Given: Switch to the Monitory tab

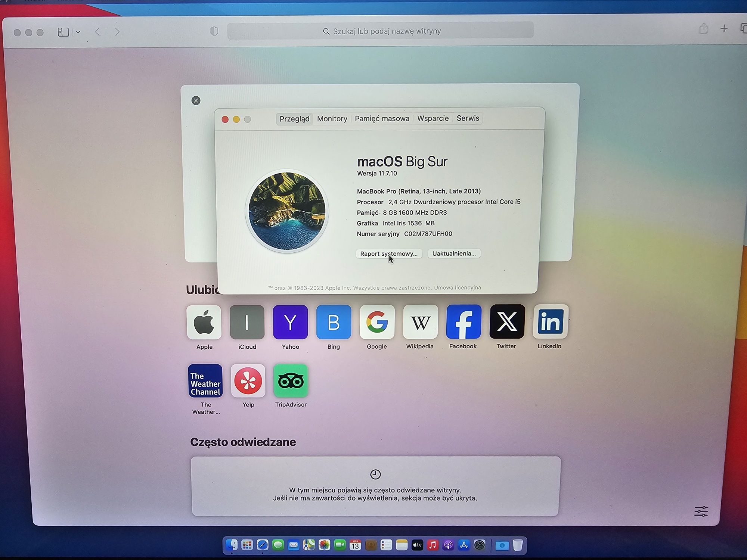Looking at the screenshot, I should click(332, 119).
